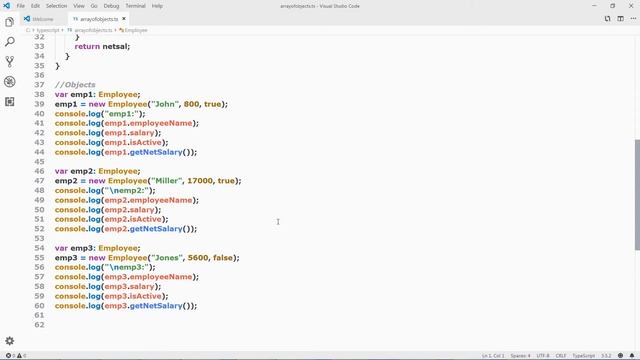Open the Go menu
The image size is (640, 360).
[x=94, y=6]
